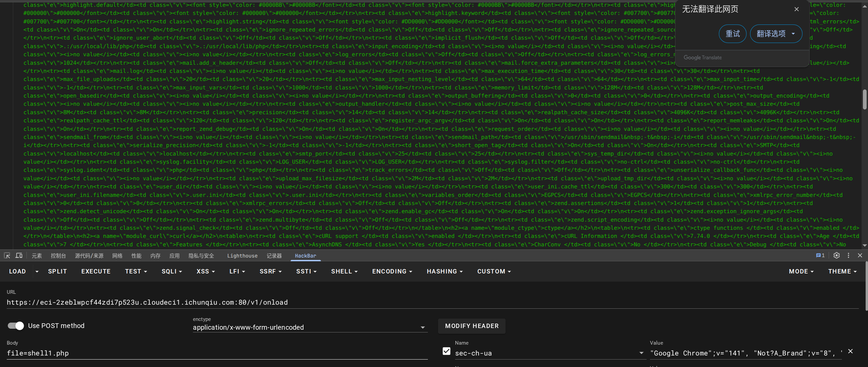Click the page vertical scrollbar thumb

(865, 99)
